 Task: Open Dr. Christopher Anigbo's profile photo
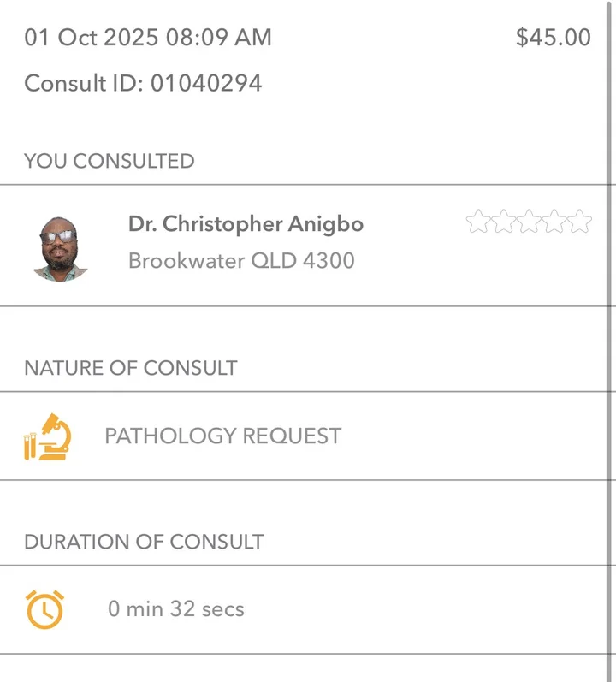pos(61,249)
